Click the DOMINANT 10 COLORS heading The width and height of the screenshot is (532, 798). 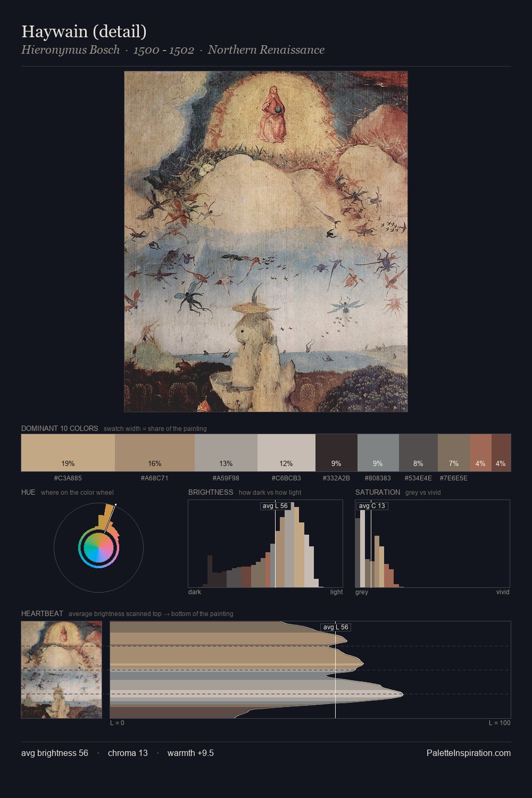pos(60,428)
